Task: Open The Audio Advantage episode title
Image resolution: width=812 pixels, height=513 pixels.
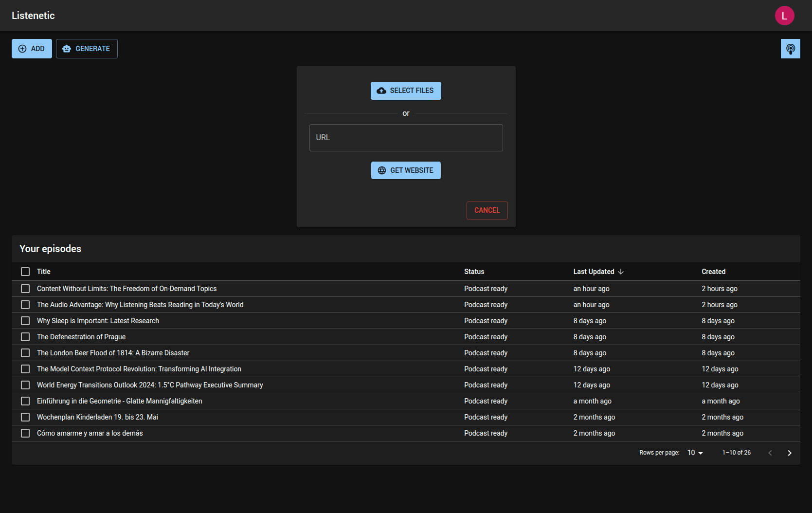Action: (140, 305)
